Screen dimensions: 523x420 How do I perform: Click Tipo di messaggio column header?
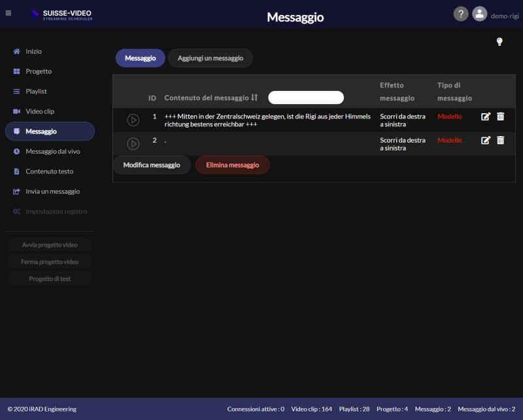pos(454,92)
